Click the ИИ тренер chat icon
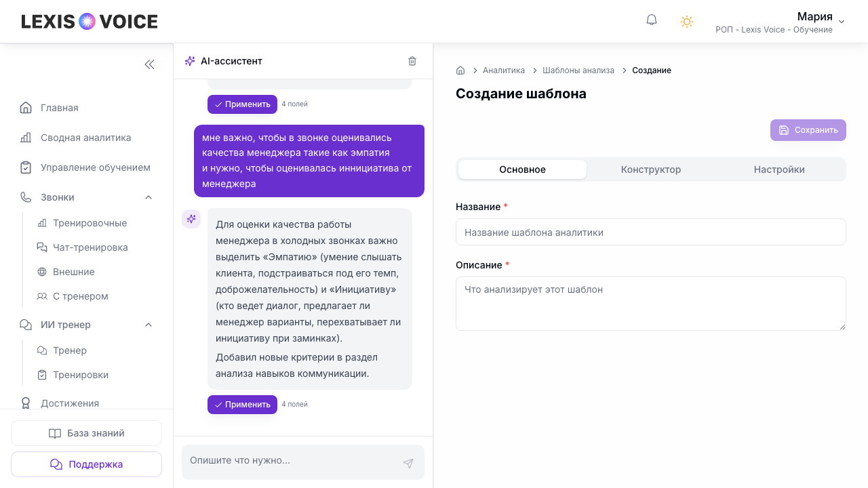The image size is (868, 488). click(x=26, y=325)
